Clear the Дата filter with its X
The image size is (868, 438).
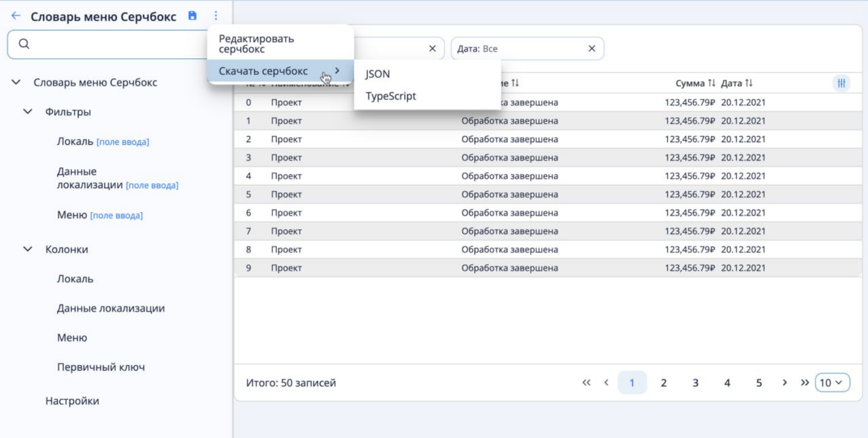coord(592,48)
